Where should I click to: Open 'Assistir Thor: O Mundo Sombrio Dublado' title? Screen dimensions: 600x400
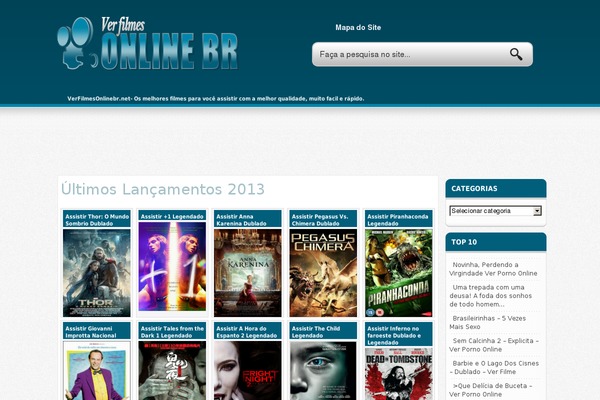[x=97, y=220]
